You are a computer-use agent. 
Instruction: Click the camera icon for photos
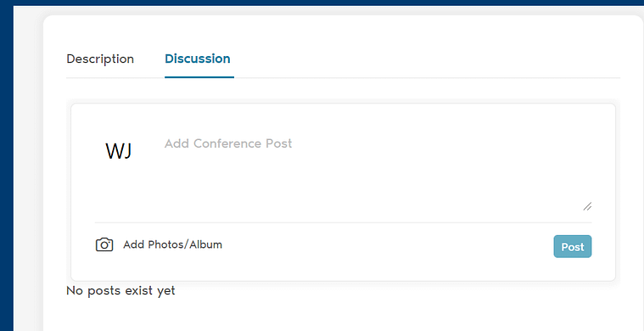pos(104,244)
